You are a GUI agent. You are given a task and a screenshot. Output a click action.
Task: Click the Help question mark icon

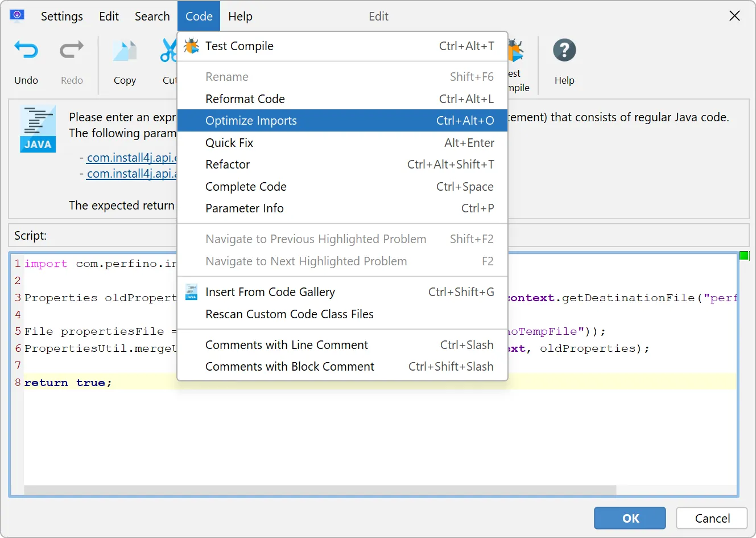point(564,51)
